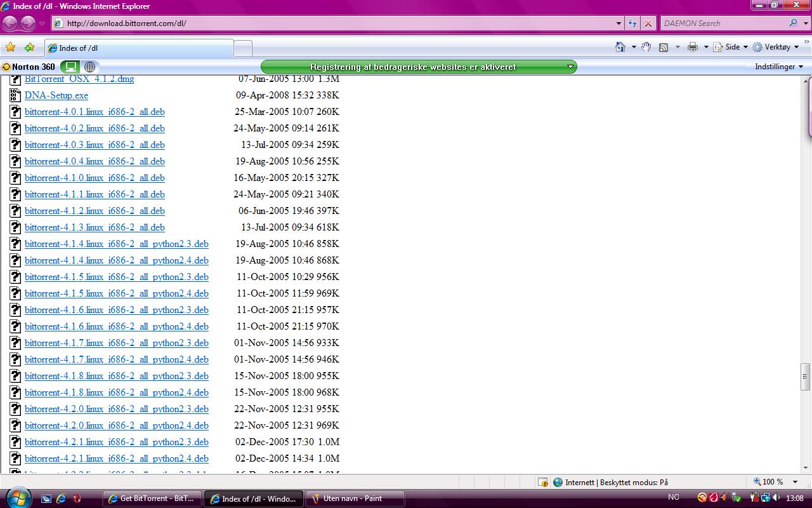This screenshot has width=812, height=508.
Task: Click the unknown-file icon beside bittorrent-4.0.3
Action: pyautogui.click(x=15, y=145)
